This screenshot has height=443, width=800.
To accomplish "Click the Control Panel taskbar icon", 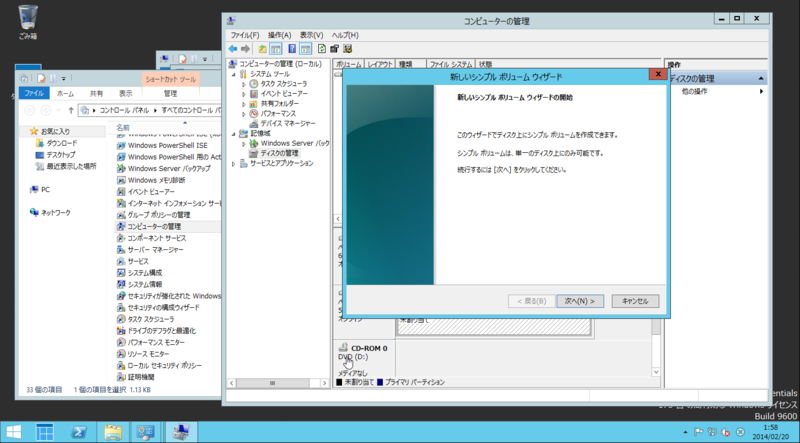I will tap(145, 432).
